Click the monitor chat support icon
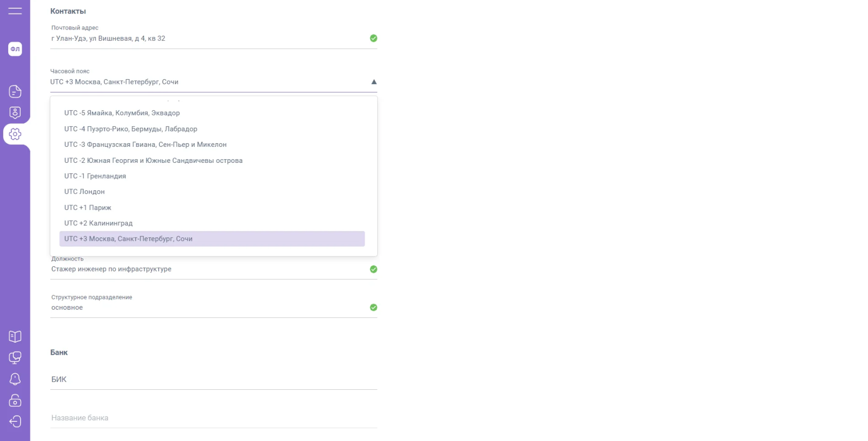The height and width of the screenshot is (441, 868). [15, 358]
